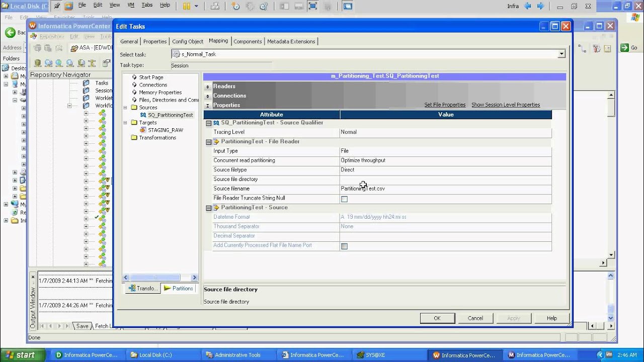Click the green Go arrow button

click(624, 48)
